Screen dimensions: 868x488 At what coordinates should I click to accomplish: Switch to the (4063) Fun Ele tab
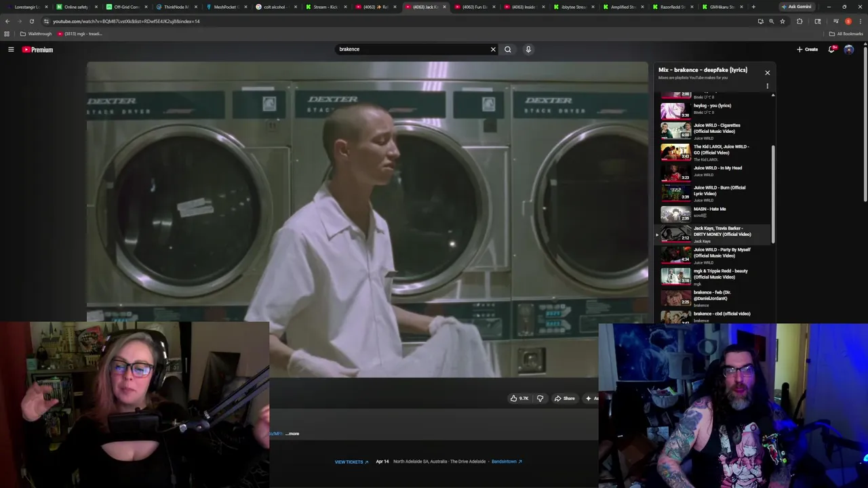474,7
